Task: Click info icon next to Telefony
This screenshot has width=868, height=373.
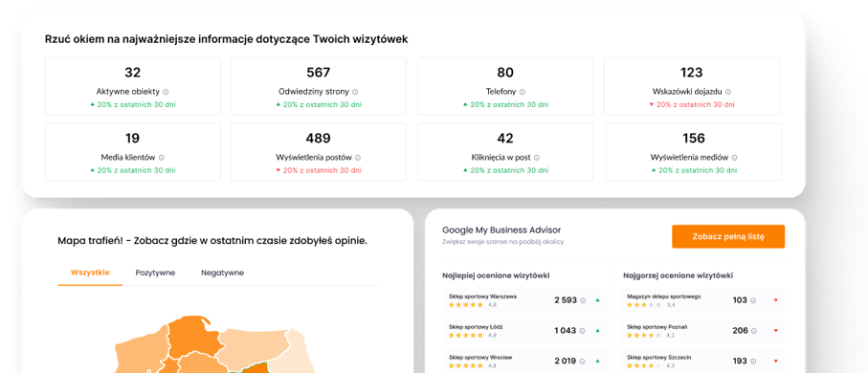Action: point(522,93)
